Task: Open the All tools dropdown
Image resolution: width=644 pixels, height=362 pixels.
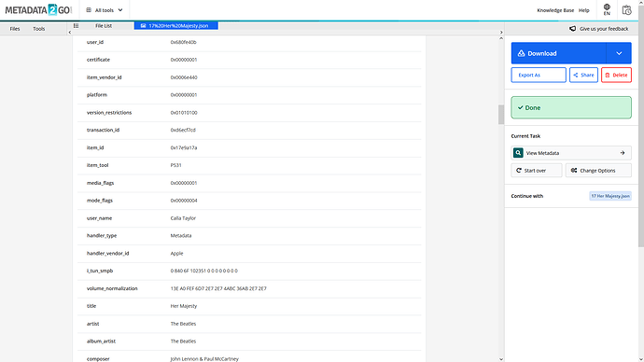Action: 105,10
